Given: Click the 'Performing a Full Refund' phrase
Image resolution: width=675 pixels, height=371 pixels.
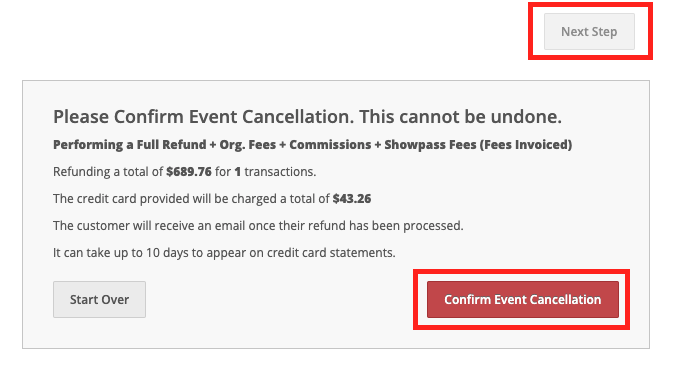Looking at the screenshot, I should [x=130, y=145].
